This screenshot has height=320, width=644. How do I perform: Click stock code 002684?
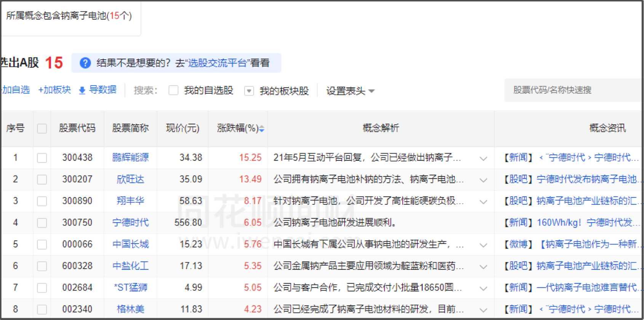tap(77, 288)
